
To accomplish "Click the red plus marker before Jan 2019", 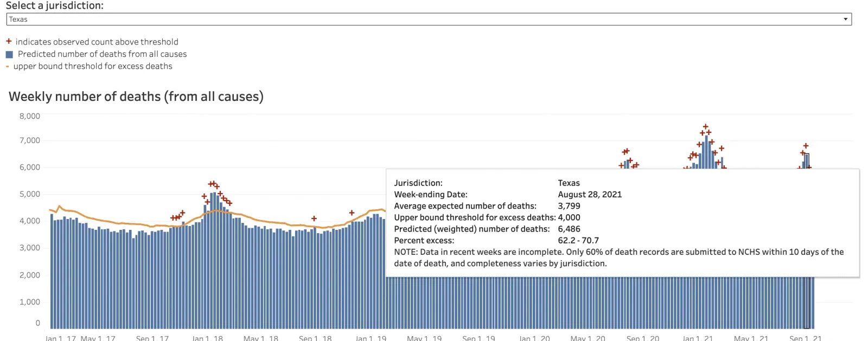I will [352, 213].
